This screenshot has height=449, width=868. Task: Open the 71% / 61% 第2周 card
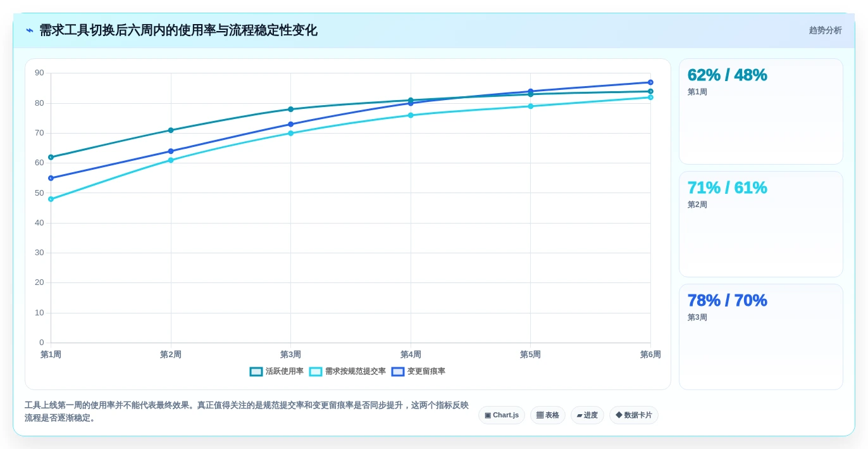coord(761,224)
